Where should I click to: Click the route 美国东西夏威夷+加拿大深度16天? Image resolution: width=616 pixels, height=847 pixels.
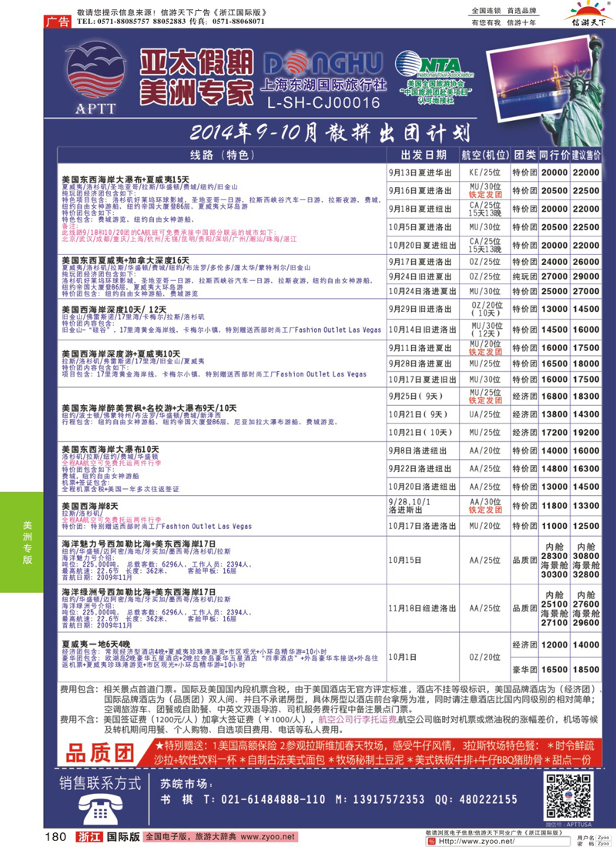pos(126,260)
